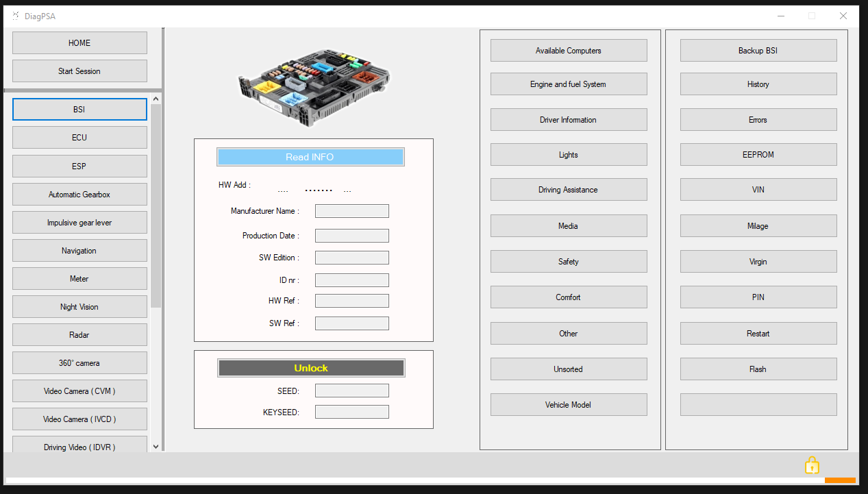Click the SEED field
Viewport: 868px width, 494px height.
click(x=352, y=391)
